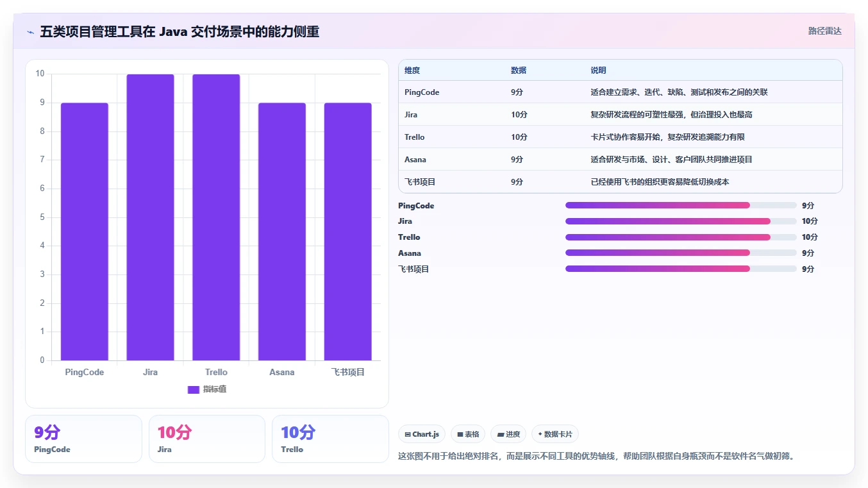Select the Jira table row name
This screenshot has height=488, width=868.
[x=412, y=115]
